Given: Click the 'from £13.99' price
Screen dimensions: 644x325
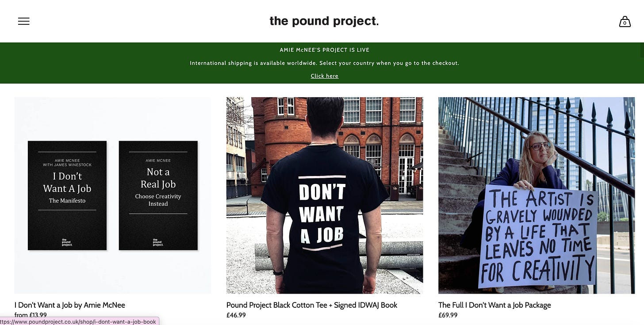Looking at the screenshot, I should pyautogui.click(x=31, y=315).
